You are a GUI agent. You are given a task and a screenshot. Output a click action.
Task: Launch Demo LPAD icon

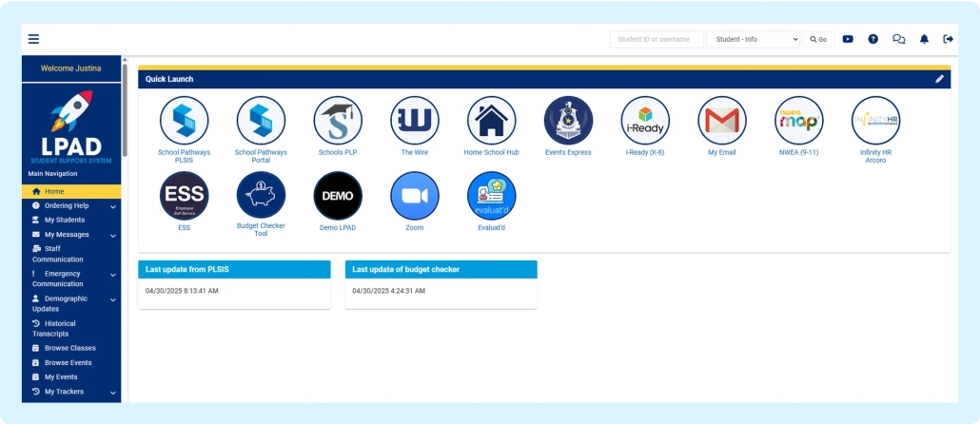point(338,196)
